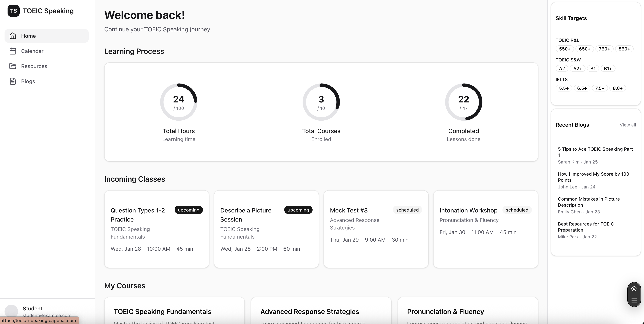The width and height of the screenshot is (644, 324).
Task: Select the 750+ TOEIC R&L target
Action: pos(604,49)
